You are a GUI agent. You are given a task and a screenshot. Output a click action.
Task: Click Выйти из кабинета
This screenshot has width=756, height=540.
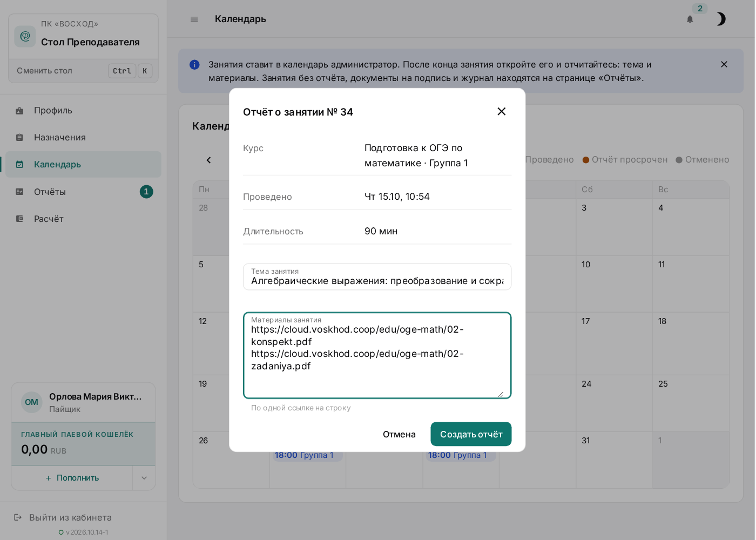tap(70, 517)
